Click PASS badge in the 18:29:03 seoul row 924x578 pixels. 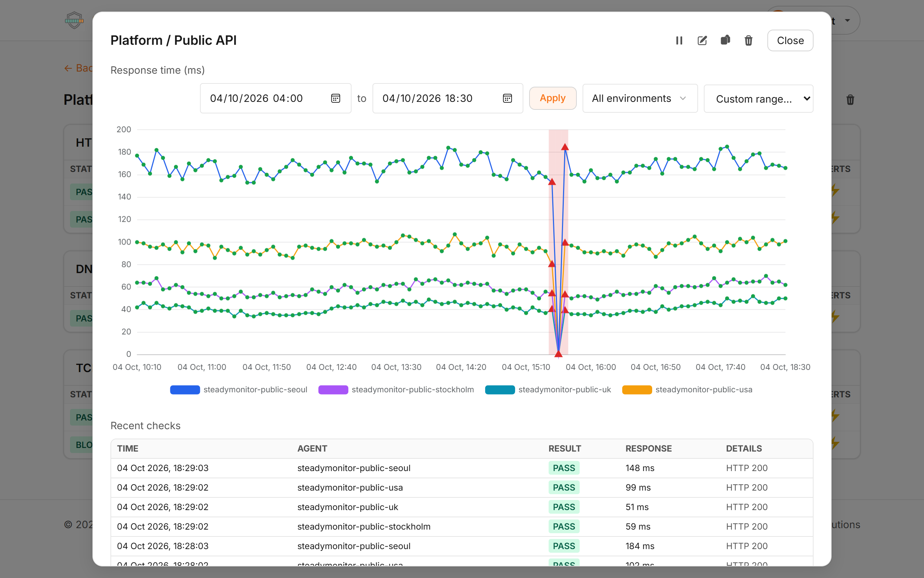pyautogui.click(x=564, y=468)
